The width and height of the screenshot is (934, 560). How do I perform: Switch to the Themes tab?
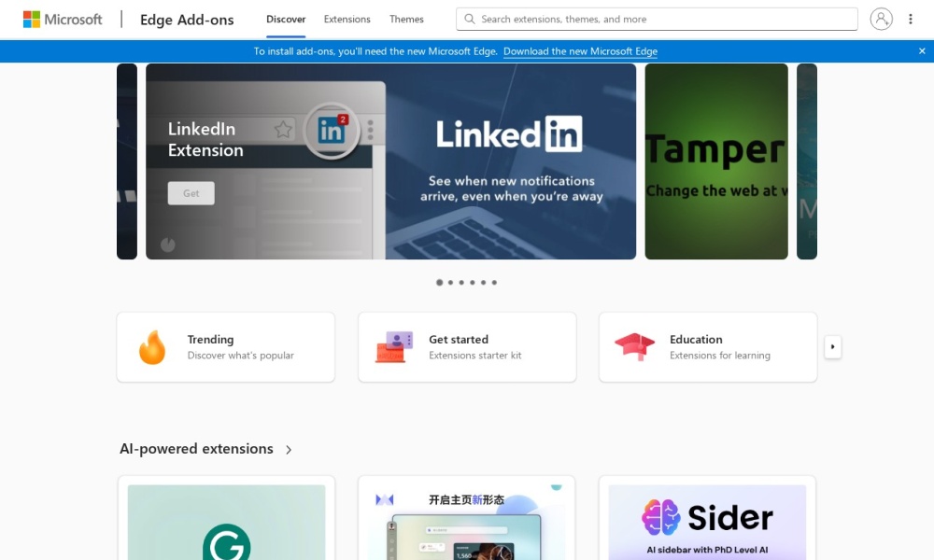[x=406, y=19]
